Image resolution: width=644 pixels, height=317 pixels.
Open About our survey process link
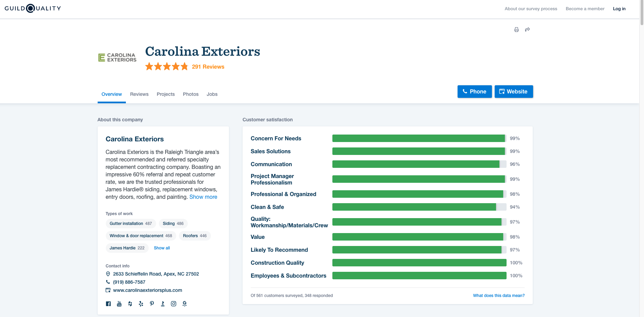point(531,9)
